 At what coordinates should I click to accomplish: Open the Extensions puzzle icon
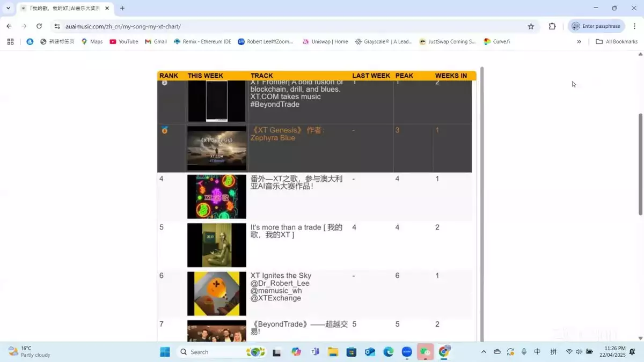552,26
